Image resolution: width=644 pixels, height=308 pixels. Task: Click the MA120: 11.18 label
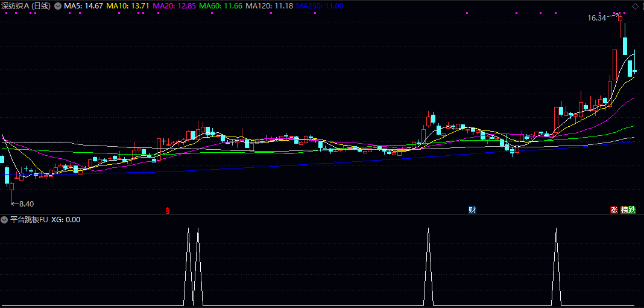(269, 6)
